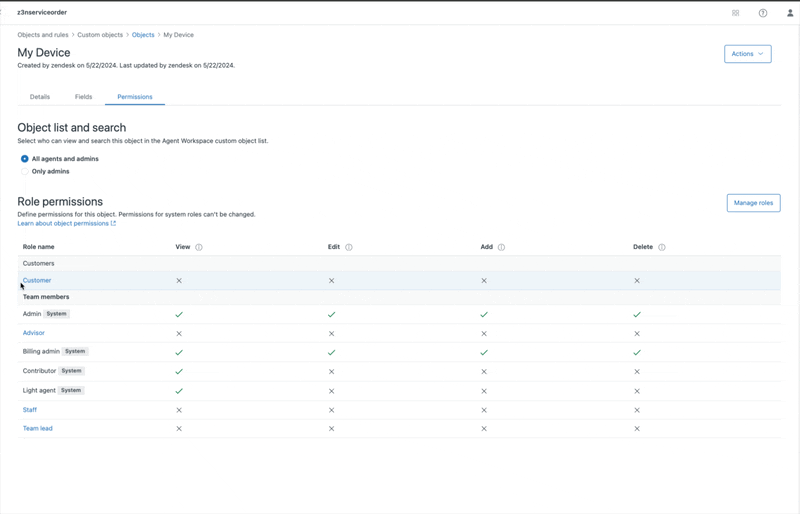800x514 pixels.
Task: Click Advisor row View X mark
Action: [x=179, y=334]
